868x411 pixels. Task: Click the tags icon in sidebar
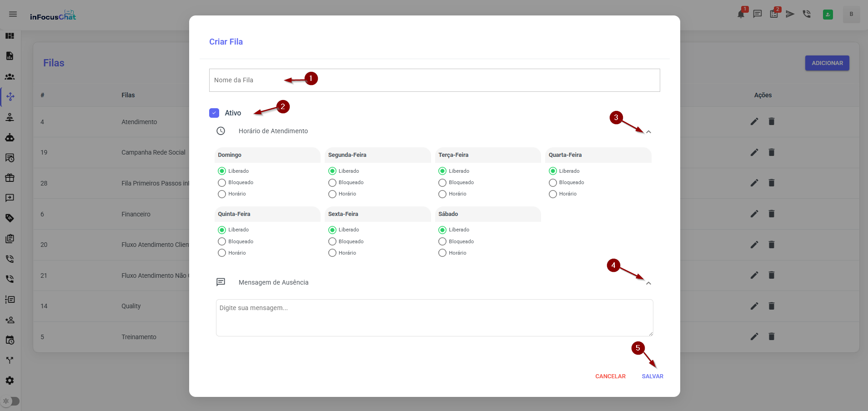(x=10, y=218)
